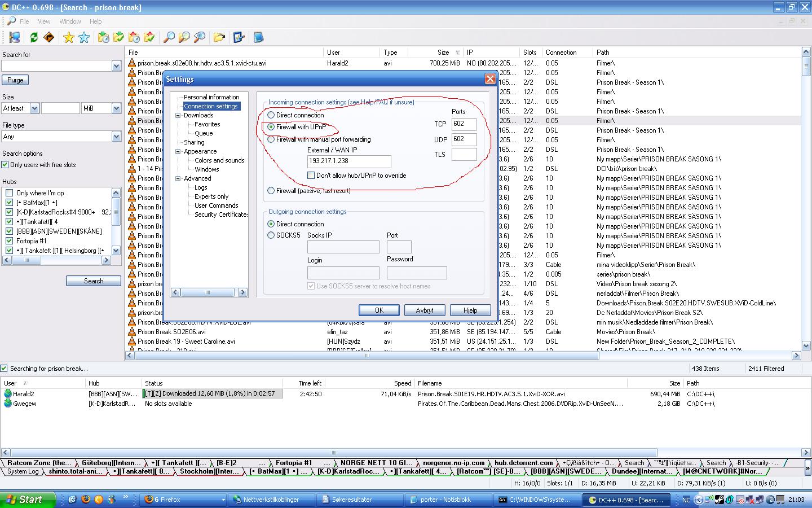This screenshot has height=508, width=812.
Task: Select Firewall with UPnP option
Action: point(271,127)
